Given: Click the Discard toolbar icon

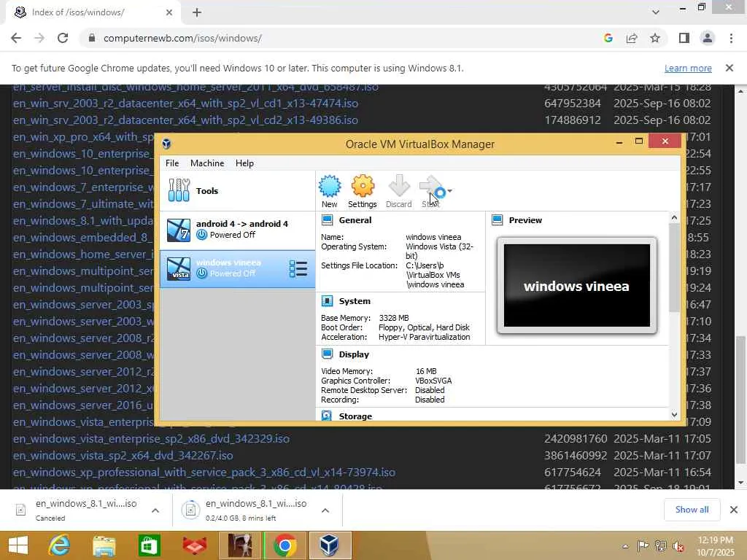Looking at the screenshot, I should [399, 191].
